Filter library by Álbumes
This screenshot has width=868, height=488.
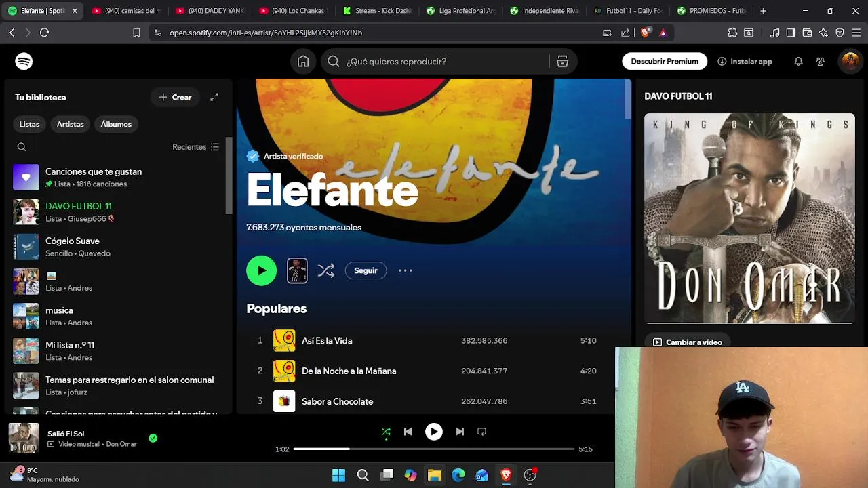116,124
